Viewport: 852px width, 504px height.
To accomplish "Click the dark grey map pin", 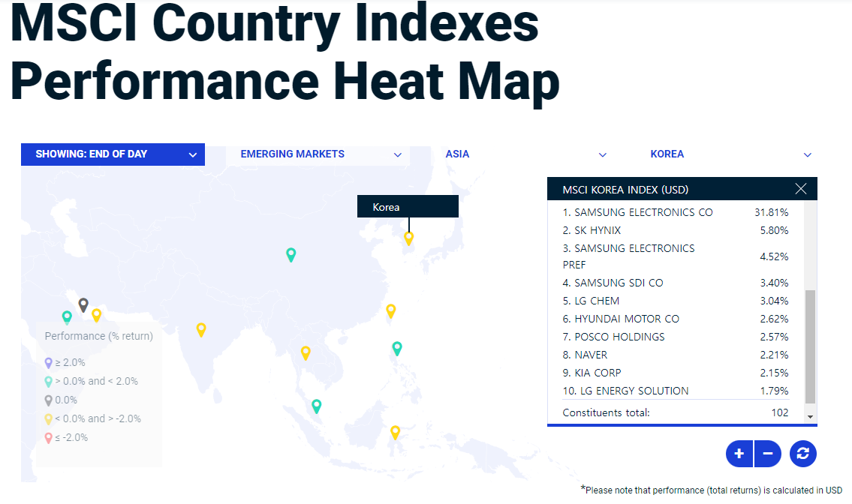I will 83,304.
